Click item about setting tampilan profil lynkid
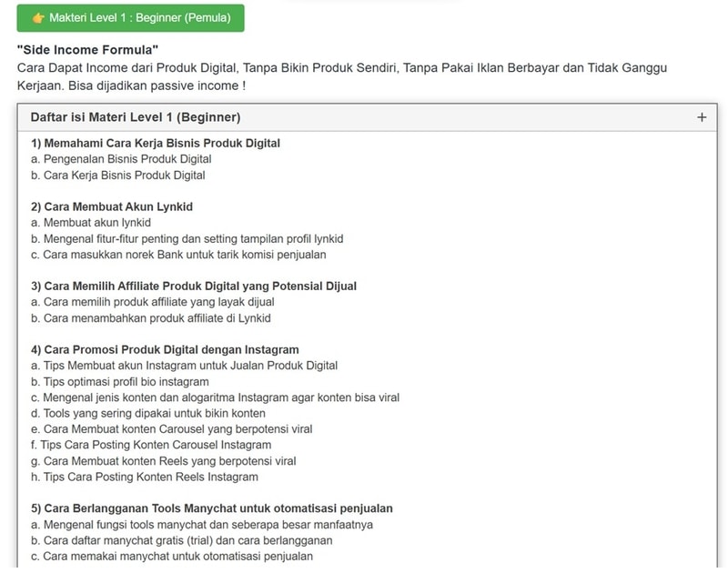 187,238
